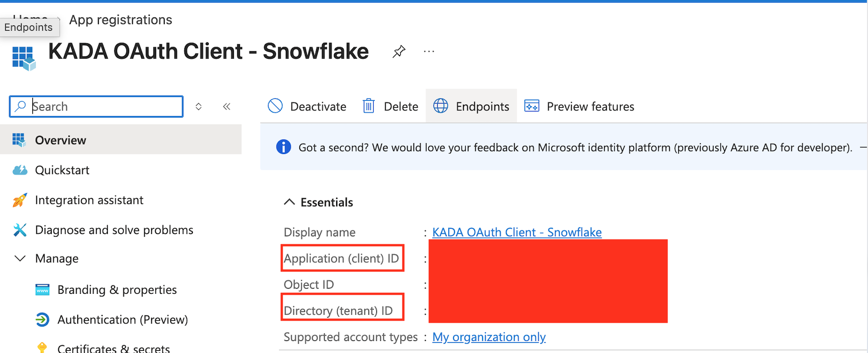
Task: Click the KADA OAuth Client display name link
Action: 516,232
